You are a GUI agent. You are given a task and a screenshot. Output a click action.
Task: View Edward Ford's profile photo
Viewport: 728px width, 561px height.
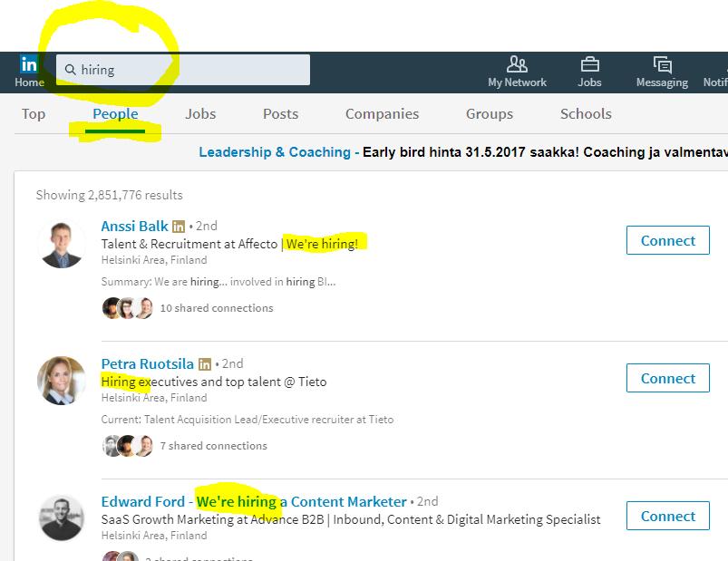pos(62,517)
